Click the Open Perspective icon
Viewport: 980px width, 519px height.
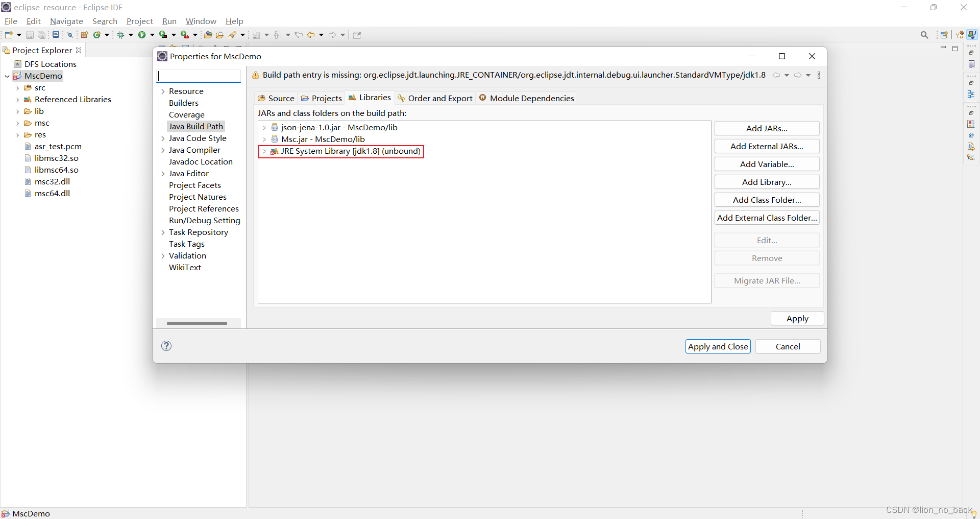944,35
